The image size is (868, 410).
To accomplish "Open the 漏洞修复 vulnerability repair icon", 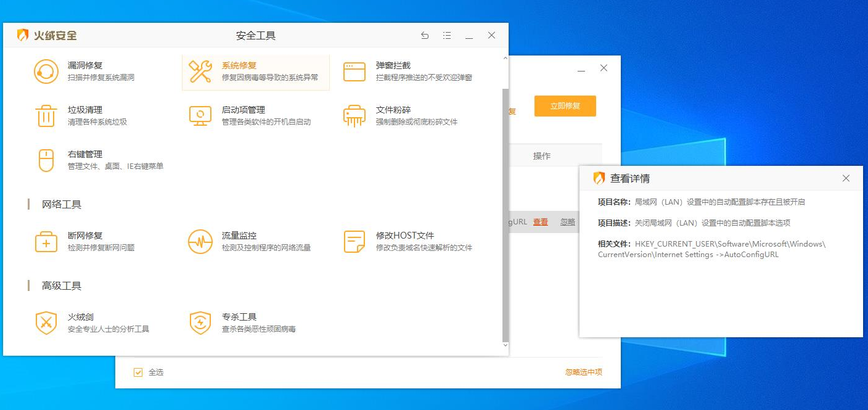I will coord(46,72).
